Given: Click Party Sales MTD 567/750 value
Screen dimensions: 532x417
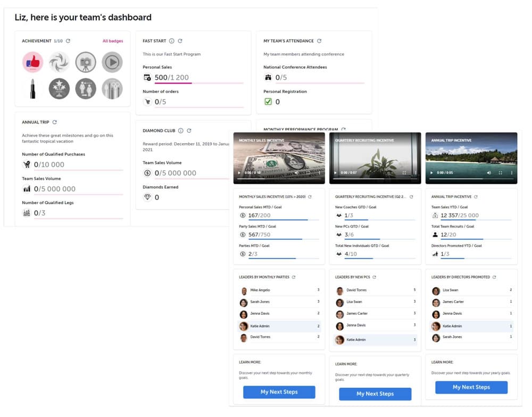Looking at the screenshot, I should [259, 235].
